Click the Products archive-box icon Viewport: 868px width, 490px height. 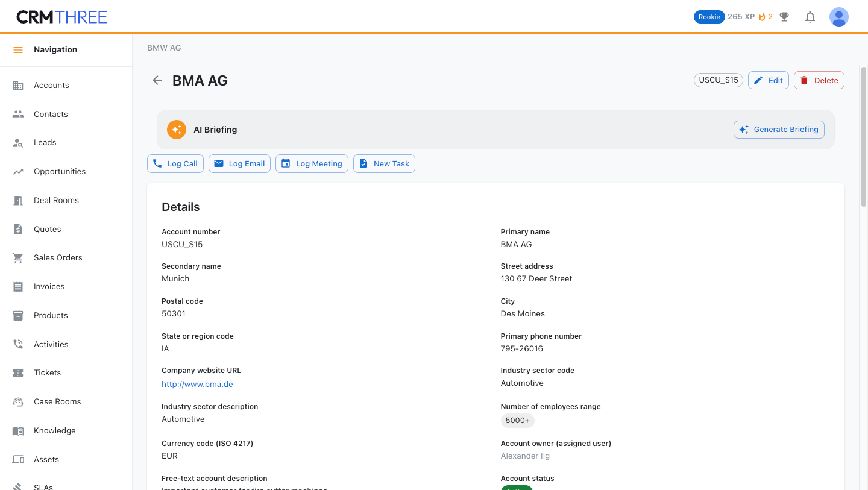point(18,316)
